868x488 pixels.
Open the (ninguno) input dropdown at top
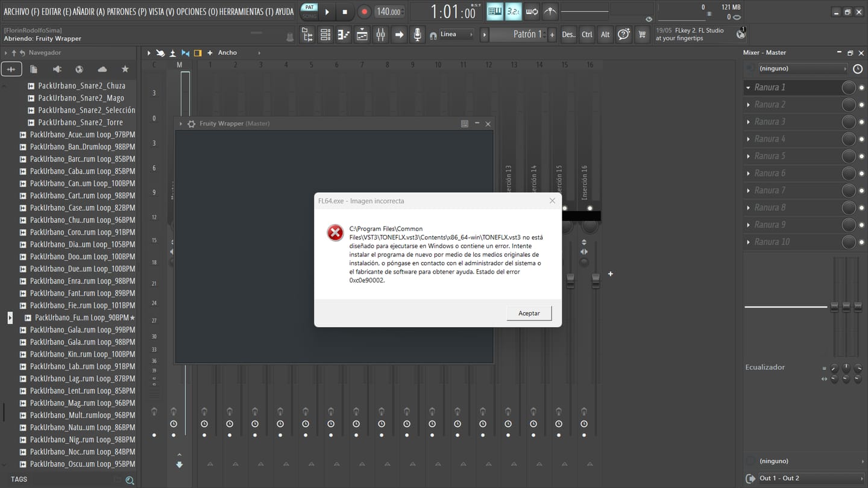tap(803, 69)
